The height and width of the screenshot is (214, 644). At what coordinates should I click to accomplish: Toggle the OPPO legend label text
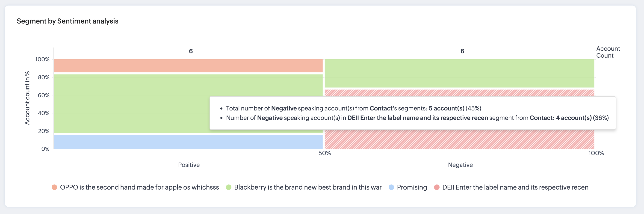coord(139,187)
